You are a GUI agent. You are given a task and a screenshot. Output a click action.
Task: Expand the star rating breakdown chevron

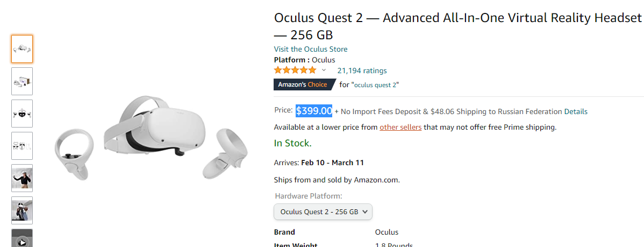tap(324, 70)
